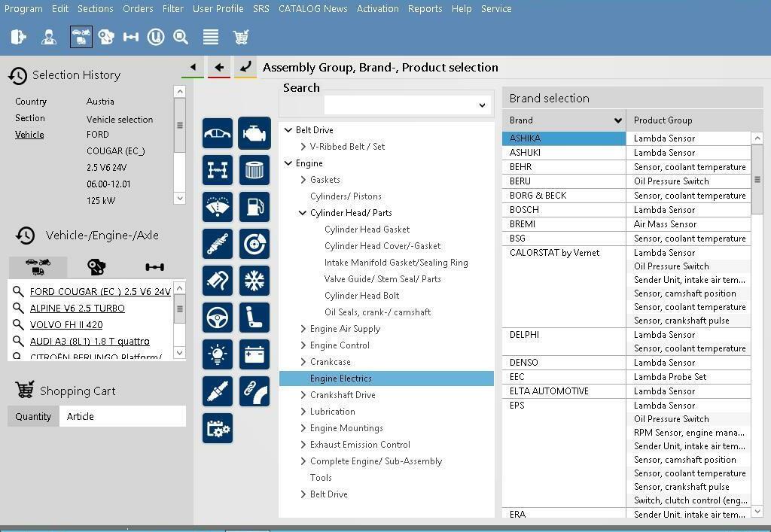Switch to engine history tab icon
This screenshot has width=771, height=532.
point(96,266)
